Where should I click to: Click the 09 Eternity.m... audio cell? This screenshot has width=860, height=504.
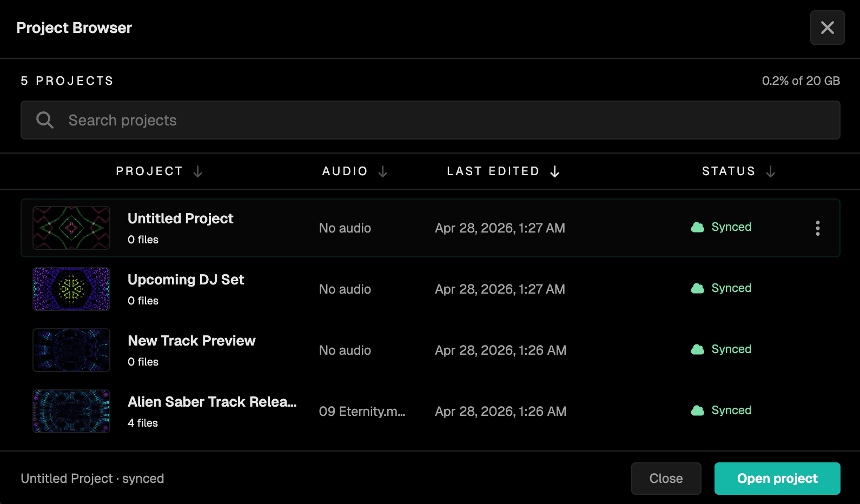tap(362, 412)
